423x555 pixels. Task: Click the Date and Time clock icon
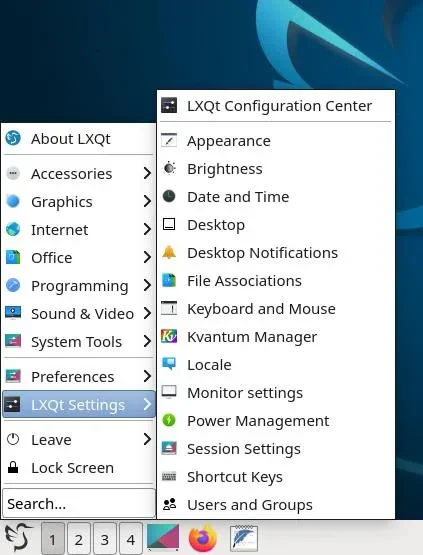click(x=169, y=196)
